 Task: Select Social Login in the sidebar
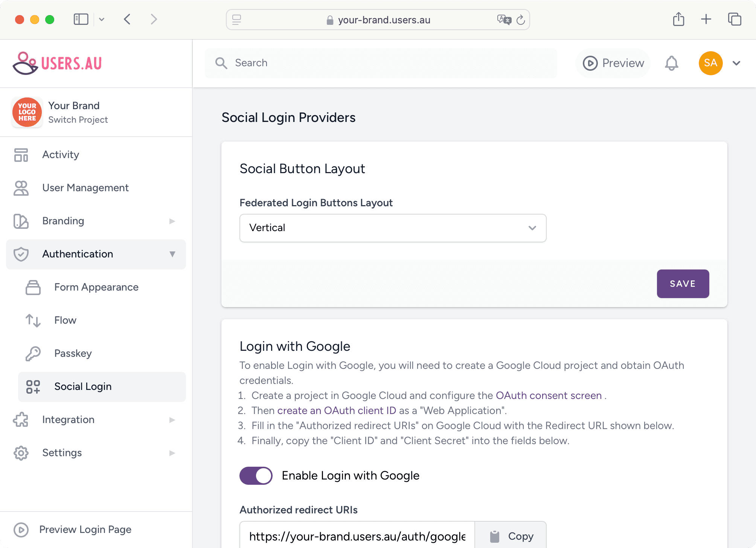click(83, 387)
